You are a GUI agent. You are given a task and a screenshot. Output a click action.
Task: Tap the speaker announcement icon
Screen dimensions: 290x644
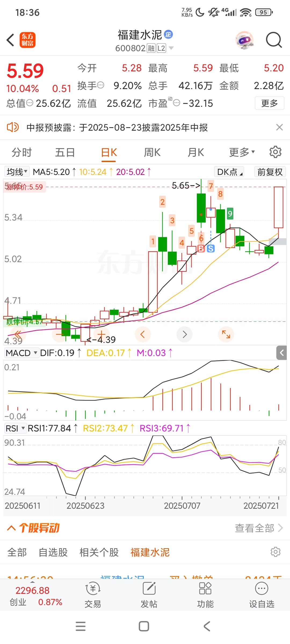[x=13, y=127]
